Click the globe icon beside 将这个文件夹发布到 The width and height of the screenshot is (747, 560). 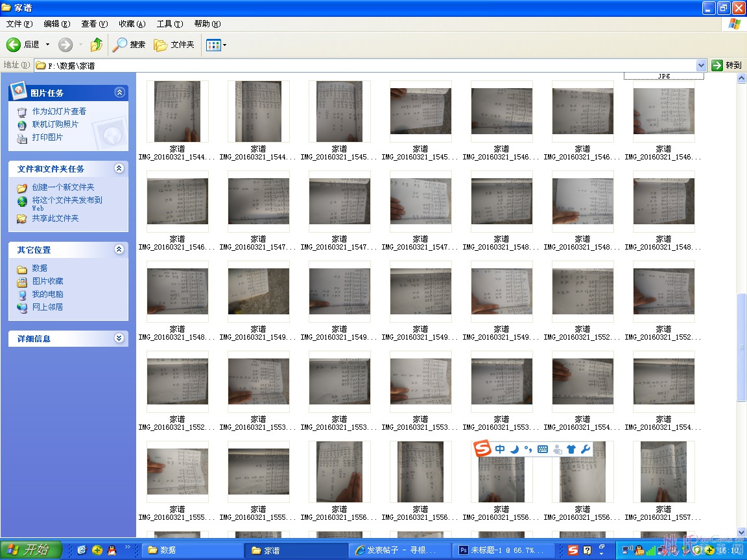(22, 202)
